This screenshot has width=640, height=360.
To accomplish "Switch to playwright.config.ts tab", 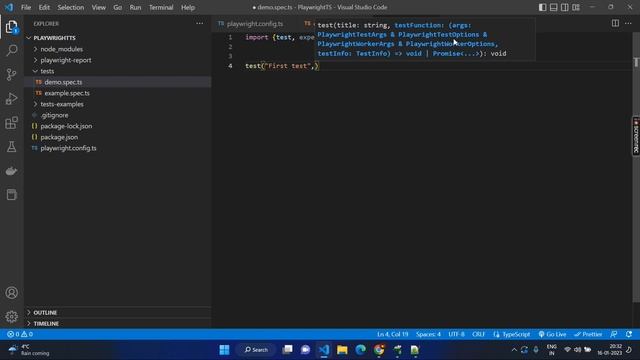I will [x=256, y=24].
